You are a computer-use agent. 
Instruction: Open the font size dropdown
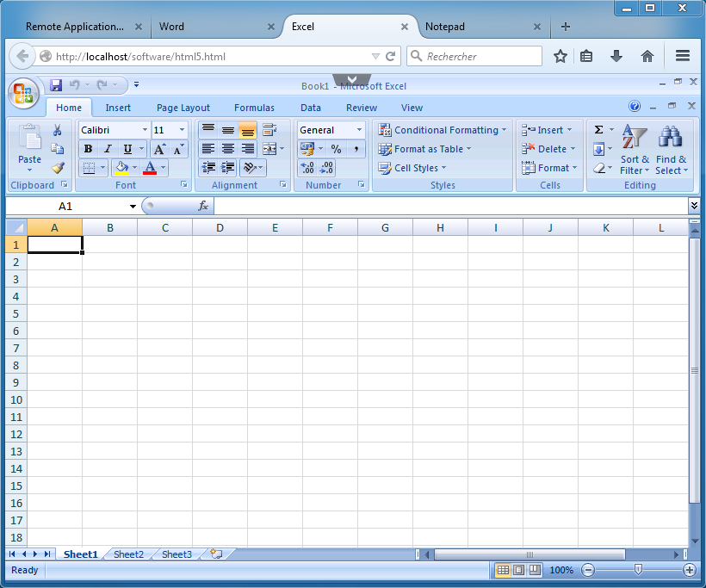183,129
